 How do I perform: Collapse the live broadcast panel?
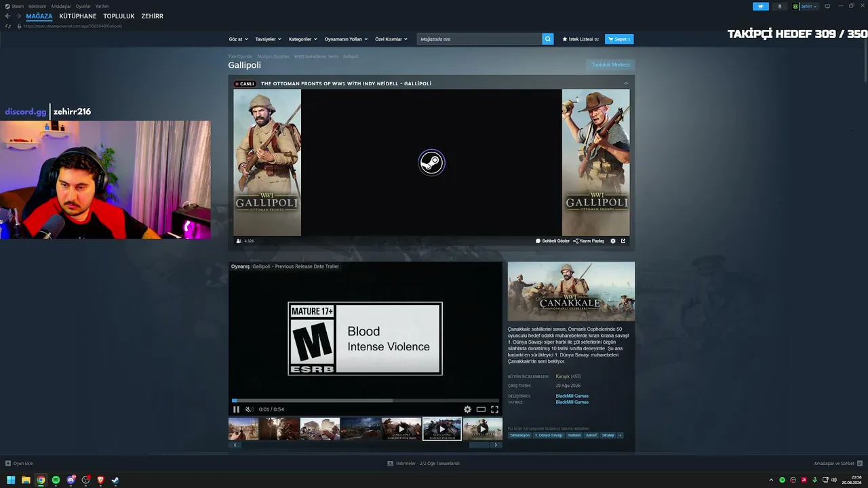click(x=626, y=83)
